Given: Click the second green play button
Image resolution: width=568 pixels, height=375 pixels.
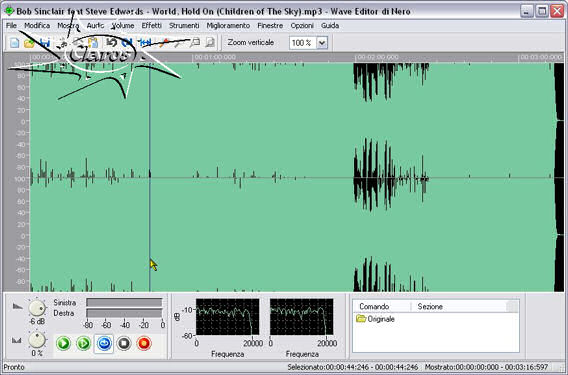Looking at the screenshot, I should [x=84, y=343].
